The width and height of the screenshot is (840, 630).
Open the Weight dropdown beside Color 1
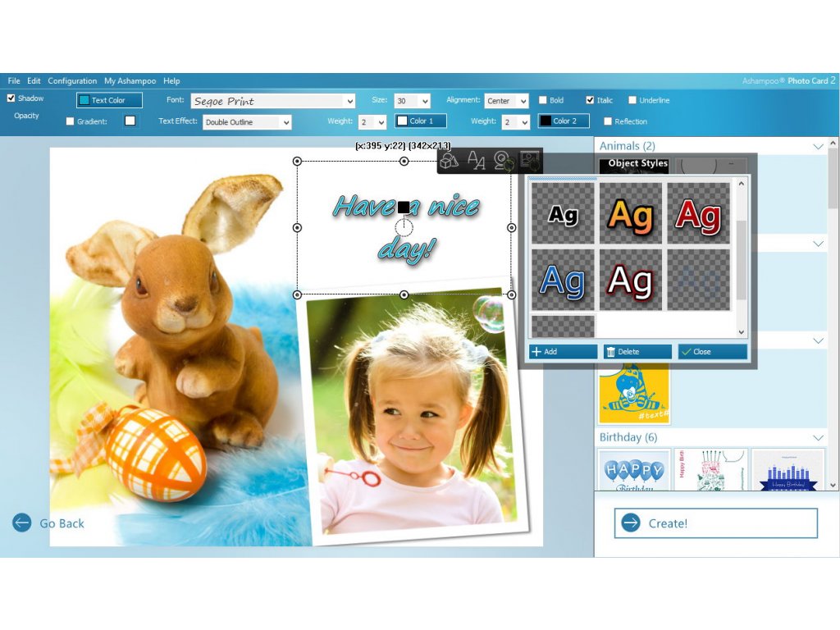372,122
